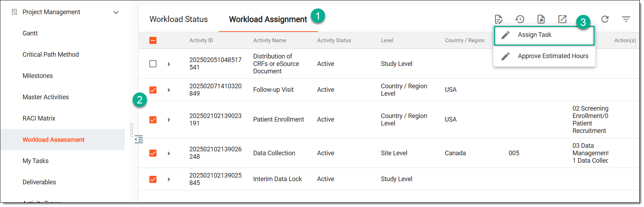
Task: Click the Project Management menu label
Action: 51,12
